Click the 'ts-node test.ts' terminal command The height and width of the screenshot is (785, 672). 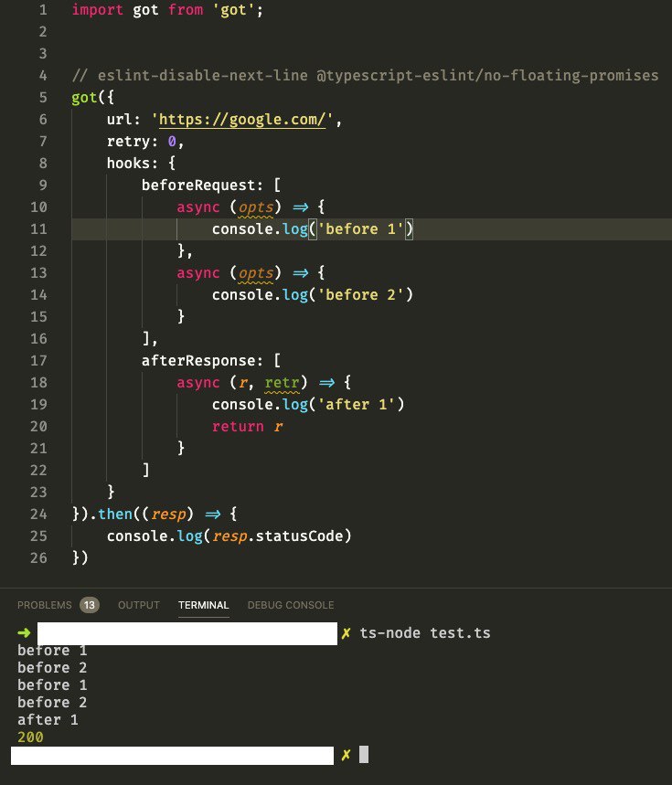425,633
